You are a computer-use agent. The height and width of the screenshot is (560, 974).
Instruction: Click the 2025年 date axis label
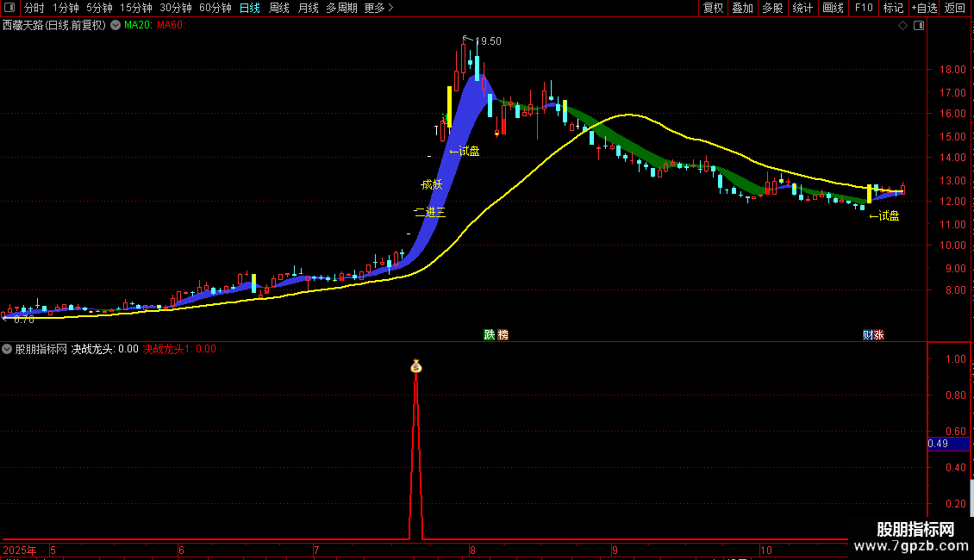click(19, 550)
